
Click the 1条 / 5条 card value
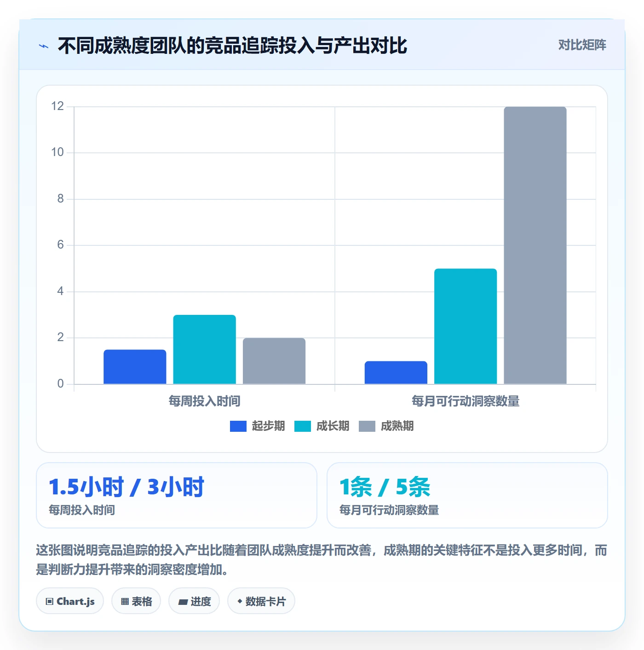(385, 487)
